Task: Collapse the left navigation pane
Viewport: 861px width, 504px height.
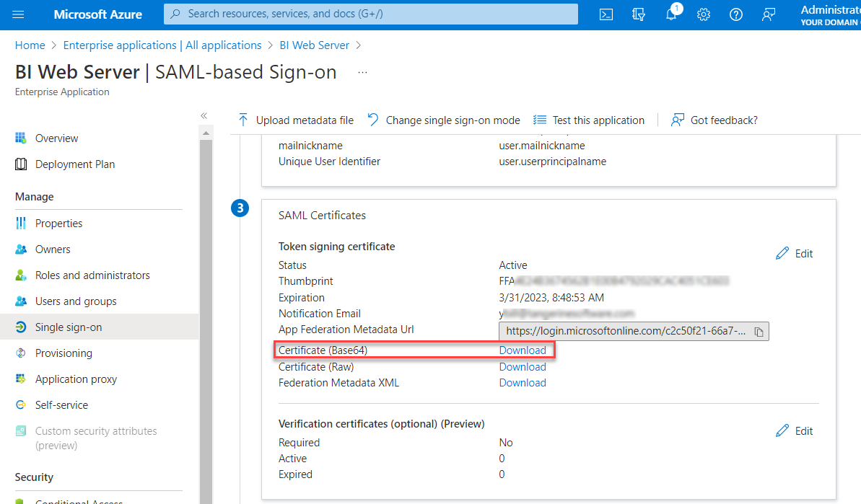Action: (204, 115)
